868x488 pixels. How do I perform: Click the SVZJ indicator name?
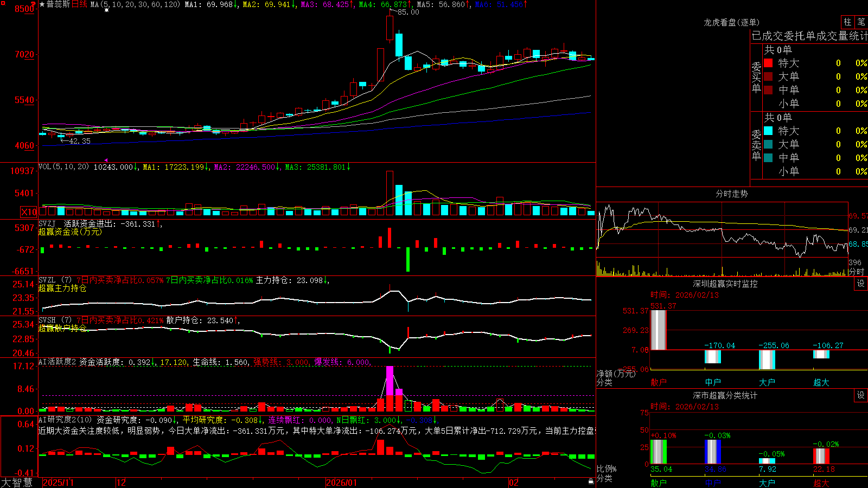coord(47,223)
